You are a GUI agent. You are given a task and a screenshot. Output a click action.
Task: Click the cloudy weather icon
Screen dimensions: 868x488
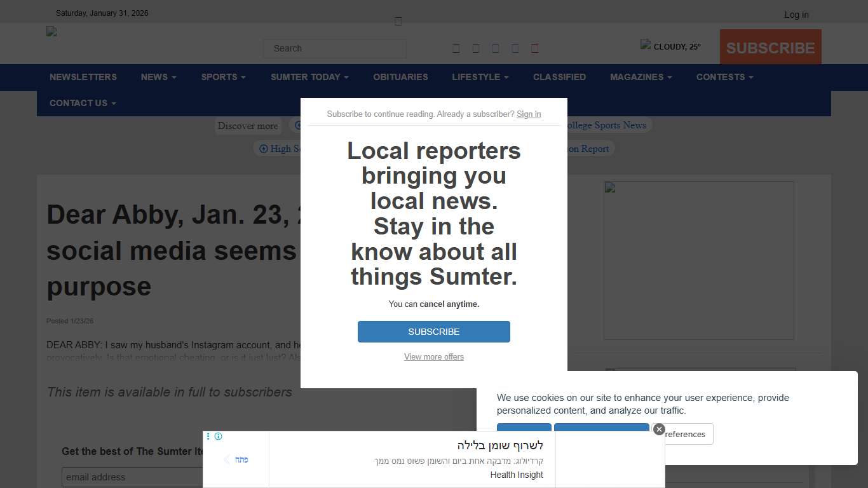[x=645, y=44]
